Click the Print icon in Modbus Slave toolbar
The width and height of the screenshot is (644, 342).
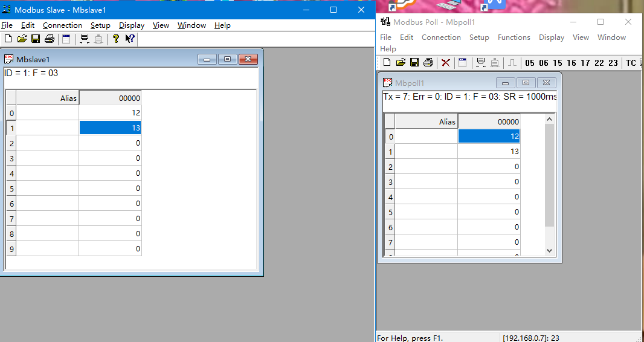pyautogui.click(x=50, y=39)
